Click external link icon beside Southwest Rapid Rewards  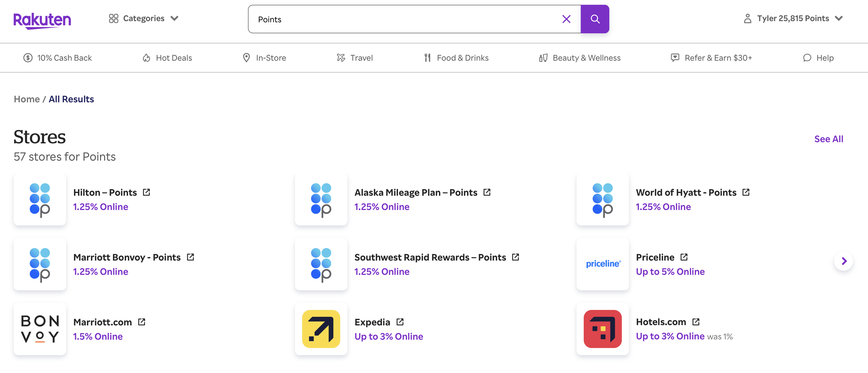click(516, 257)
